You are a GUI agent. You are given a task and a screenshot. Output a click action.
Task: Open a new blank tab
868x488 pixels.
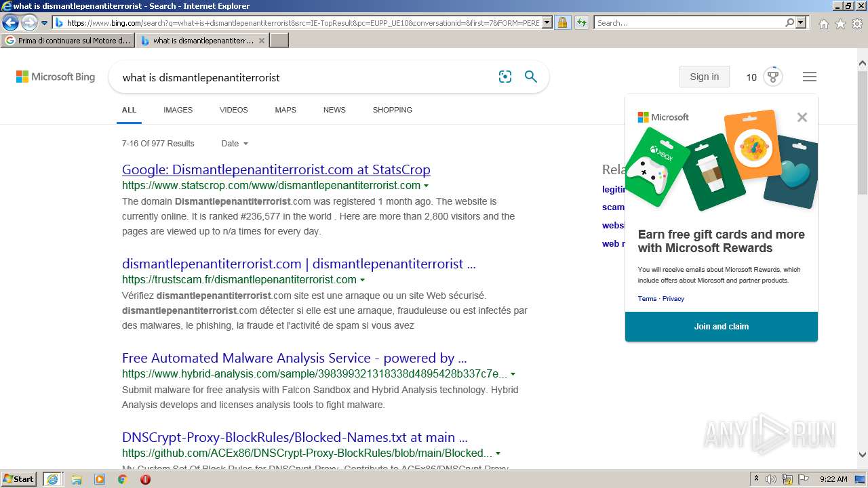tap(279, 41)
